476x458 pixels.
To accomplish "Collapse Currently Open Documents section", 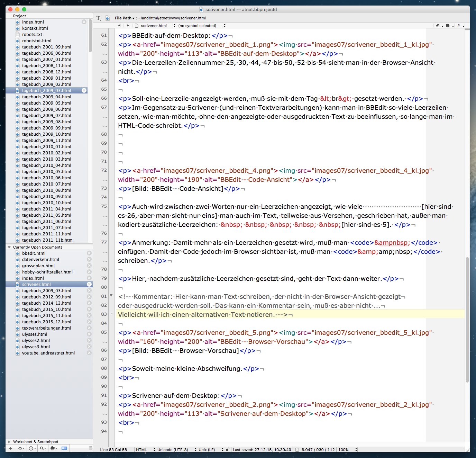I will pyautogui.click(x=9, y=247).
